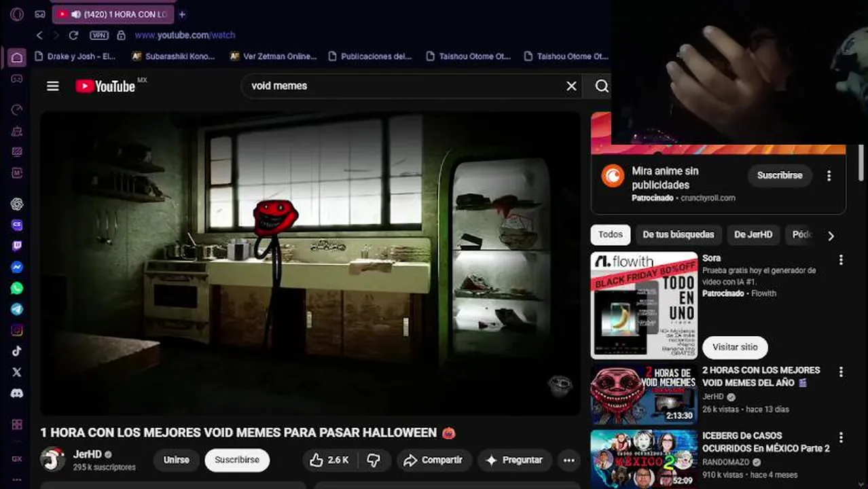Open YouTube hamburger guide menu
Viewport: 868px width, 489px height.
click(x=53, y=86)
